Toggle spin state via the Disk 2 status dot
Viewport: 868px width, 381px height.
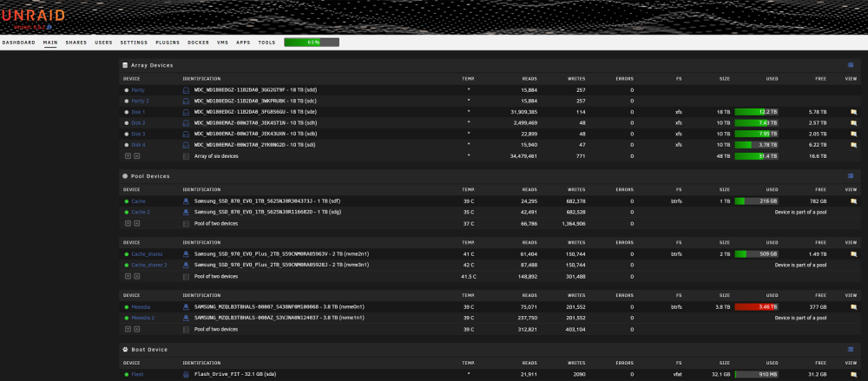click(126, 123)
